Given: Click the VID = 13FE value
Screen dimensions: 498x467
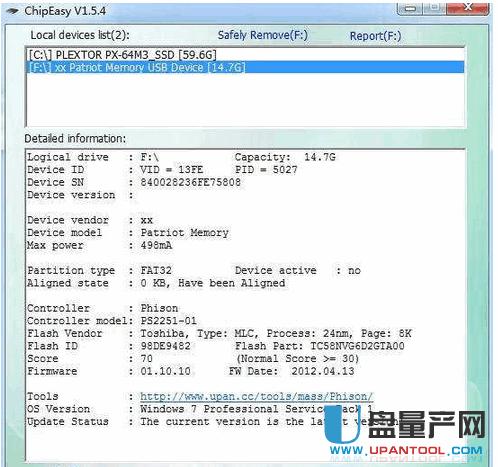Looking at the screenshot, I should pos(171,170).
